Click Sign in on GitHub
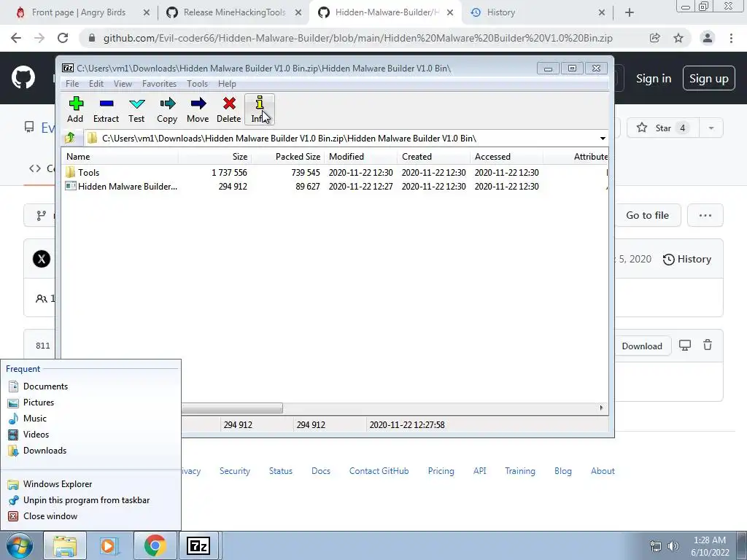 654,79
